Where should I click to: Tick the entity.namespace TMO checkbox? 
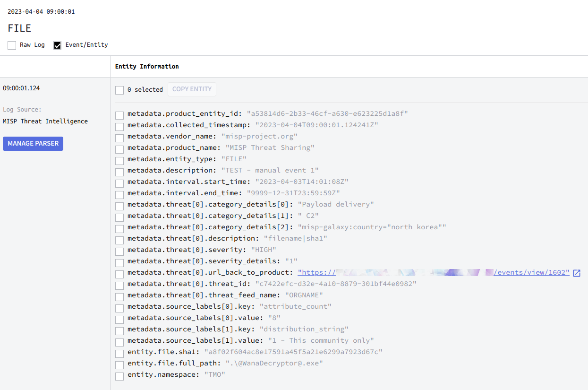pyautogui.click(x=119, y=376)
